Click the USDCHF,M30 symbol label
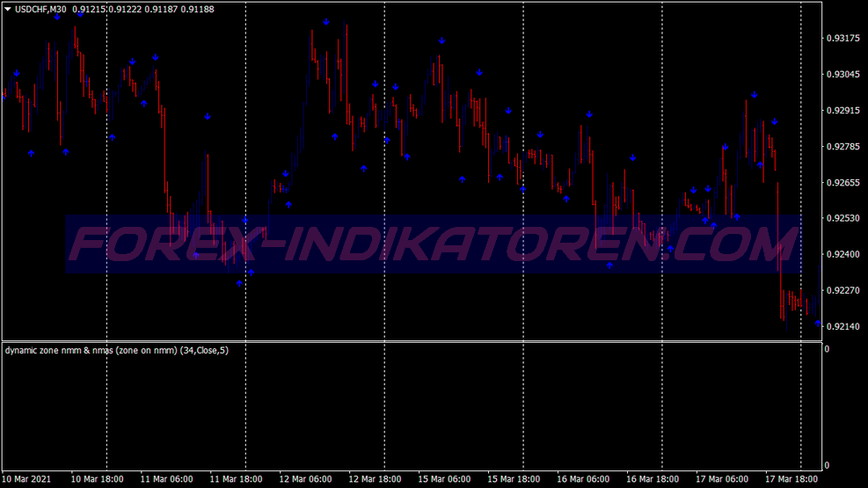 (x=40, y=10)
